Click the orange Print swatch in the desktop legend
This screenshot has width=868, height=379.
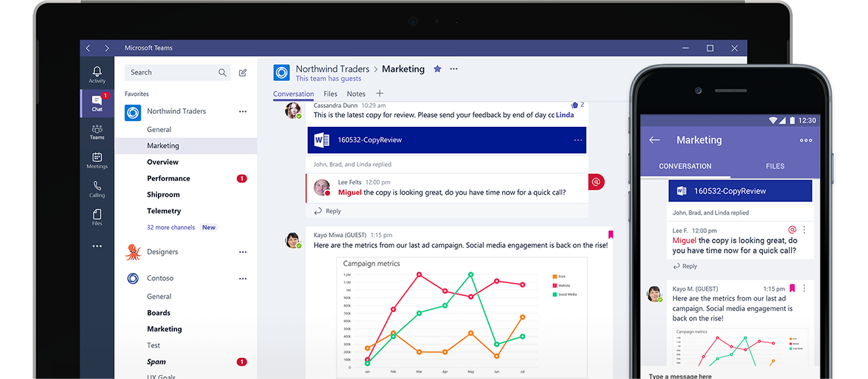pyautogui.click(x=555, y=277)
